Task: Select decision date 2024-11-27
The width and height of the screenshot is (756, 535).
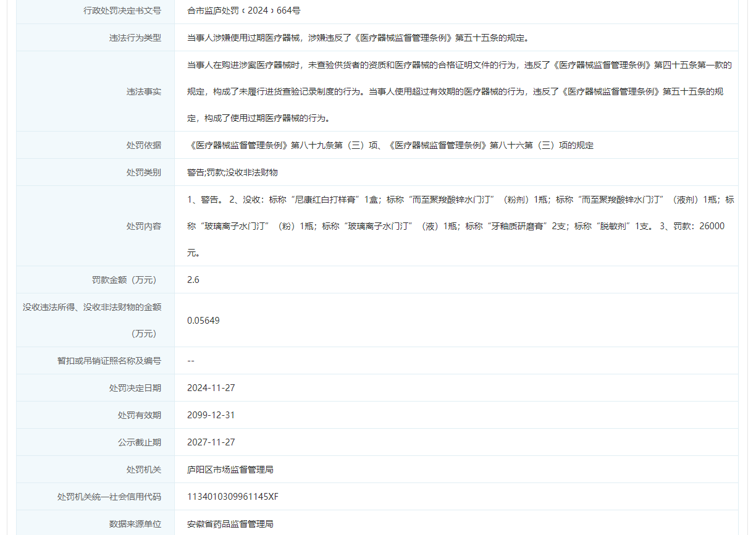Action: point(211,388)
